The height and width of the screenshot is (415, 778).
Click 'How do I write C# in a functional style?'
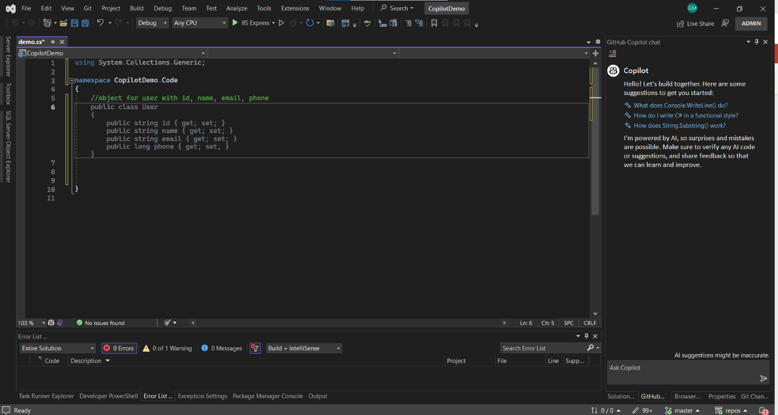click(x=686, y=115)
